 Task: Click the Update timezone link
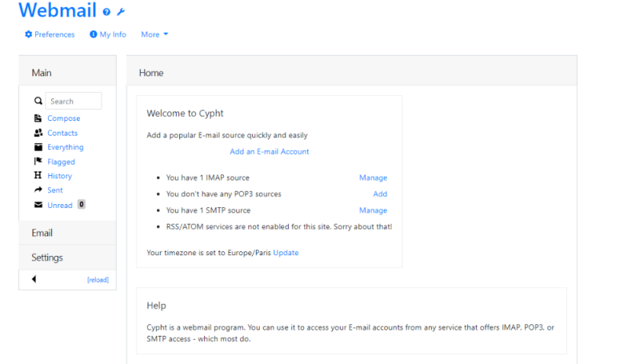(286, 253)
